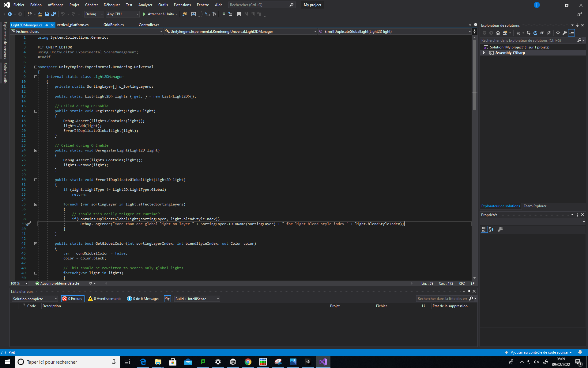Expand the Assembly-CSharp project node
The image size is (588, 368).
(x=484, y=53)
